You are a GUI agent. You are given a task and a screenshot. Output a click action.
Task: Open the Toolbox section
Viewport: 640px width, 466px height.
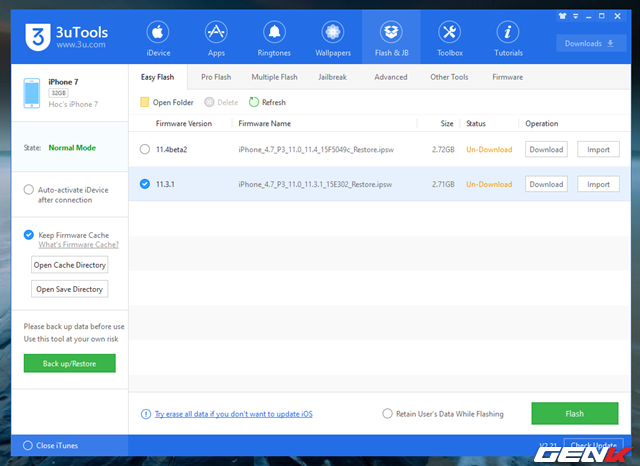coord(449,38)
